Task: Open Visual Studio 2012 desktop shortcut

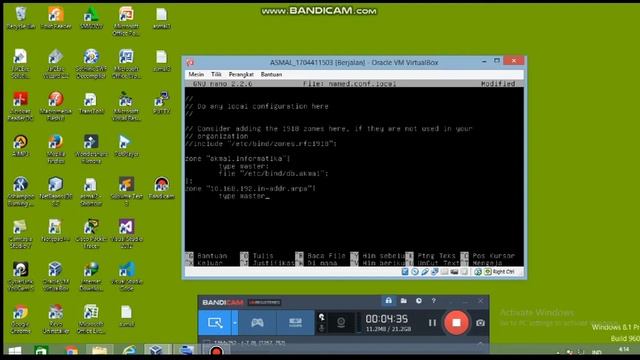Action: point(127,234)
